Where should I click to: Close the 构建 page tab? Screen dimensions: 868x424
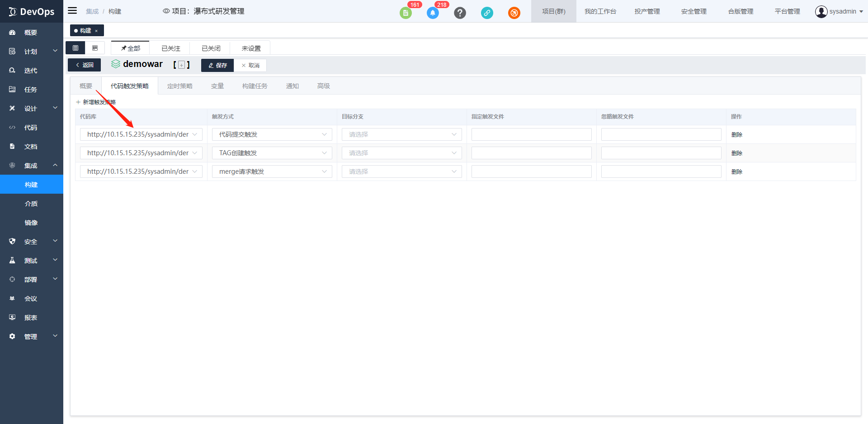pyautogui.click(x=96, y=31)
